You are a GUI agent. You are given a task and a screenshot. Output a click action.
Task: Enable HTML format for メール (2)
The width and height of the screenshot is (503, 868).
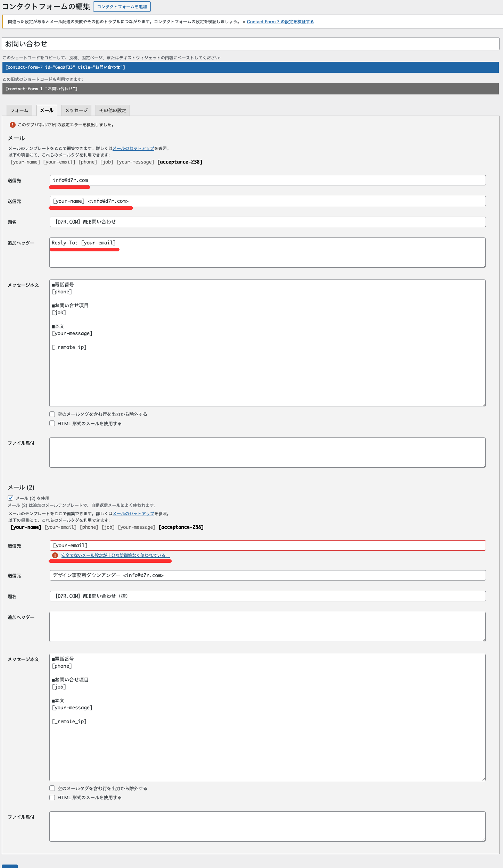click(x=52, y=798)
